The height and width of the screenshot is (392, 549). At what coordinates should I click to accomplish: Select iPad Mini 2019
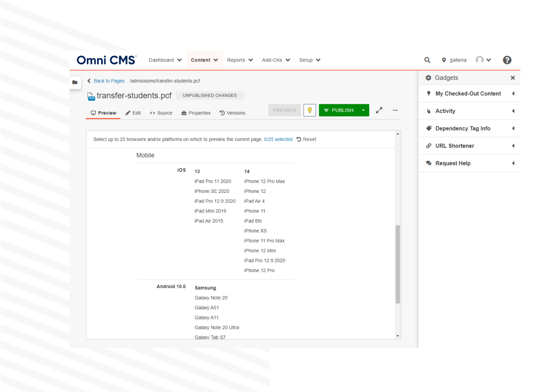coord(210,211)
